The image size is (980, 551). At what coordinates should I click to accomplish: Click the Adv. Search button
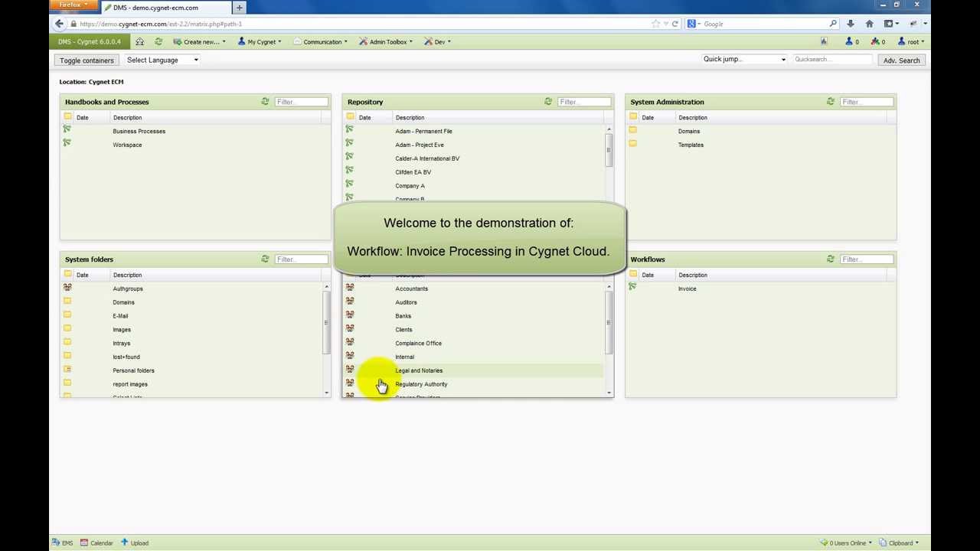[901, 60]
